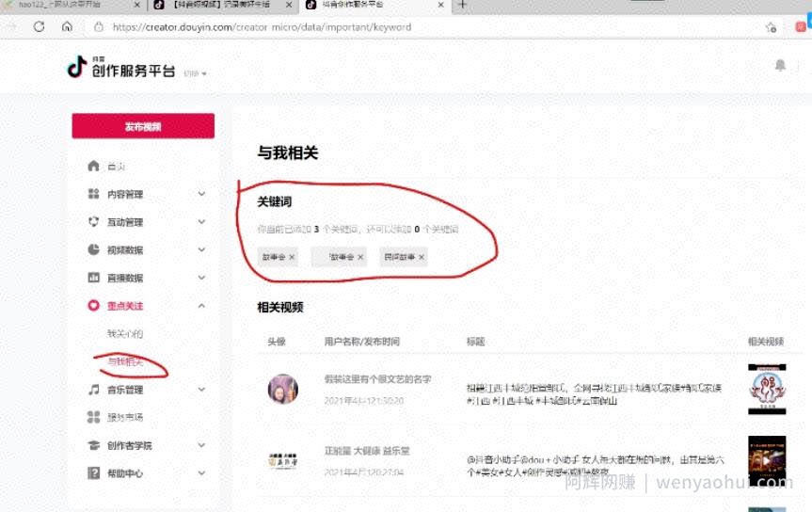Open the second row's related video thumbnail
The height and width of the screenshot is (512, 812).
(x=767, y=460)
